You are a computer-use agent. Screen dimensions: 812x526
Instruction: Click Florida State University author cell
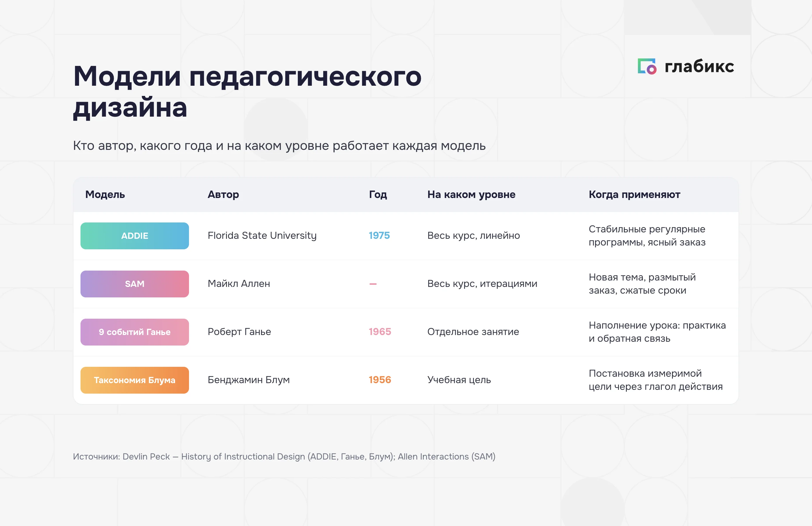(x=262, y=235)
